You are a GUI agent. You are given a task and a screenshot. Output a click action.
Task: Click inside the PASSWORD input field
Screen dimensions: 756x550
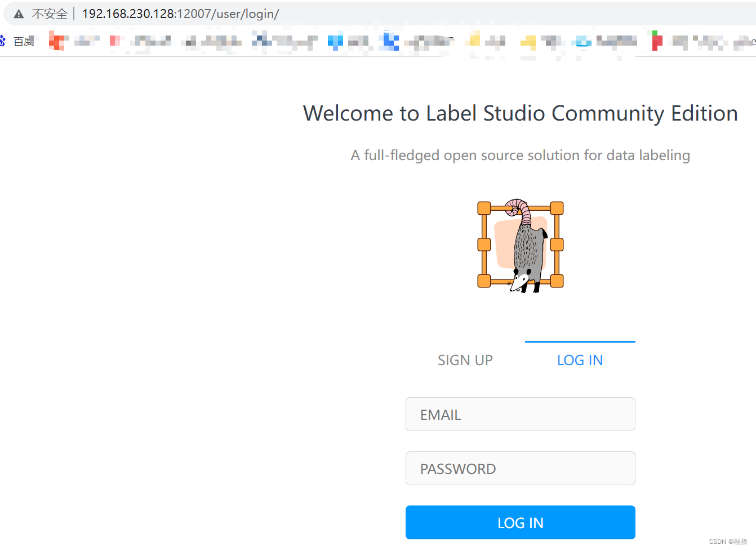tap(520, 468)
